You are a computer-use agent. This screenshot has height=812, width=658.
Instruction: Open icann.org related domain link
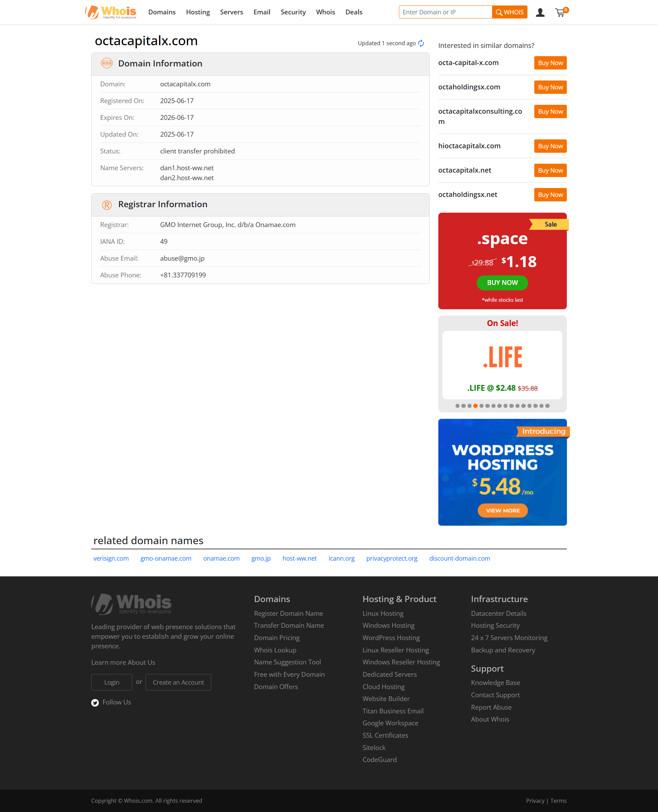click(x=341, y=558)
